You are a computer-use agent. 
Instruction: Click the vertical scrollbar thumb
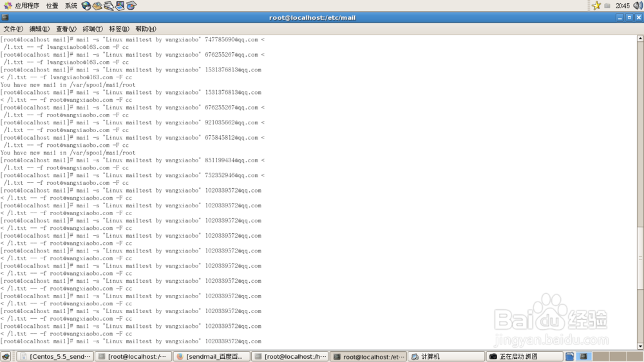click(640, 258)
